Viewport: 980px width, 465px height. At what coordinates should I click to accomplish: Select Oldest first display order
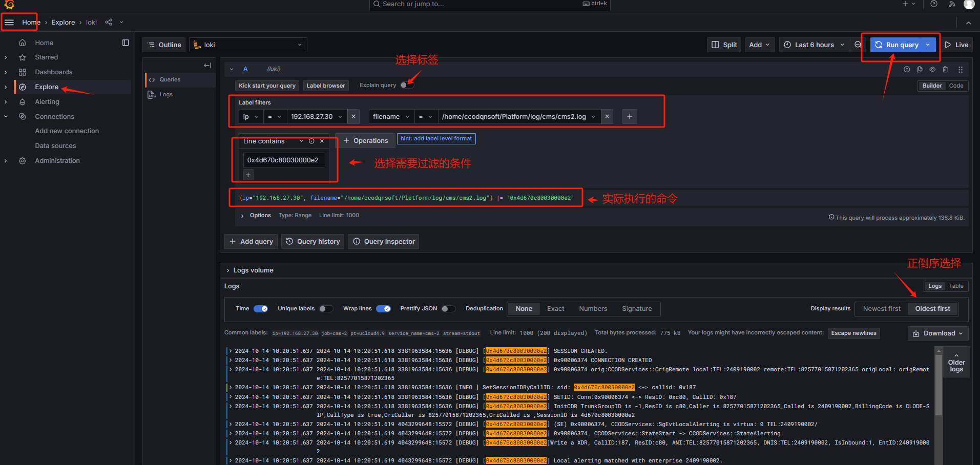pos(932,309)
